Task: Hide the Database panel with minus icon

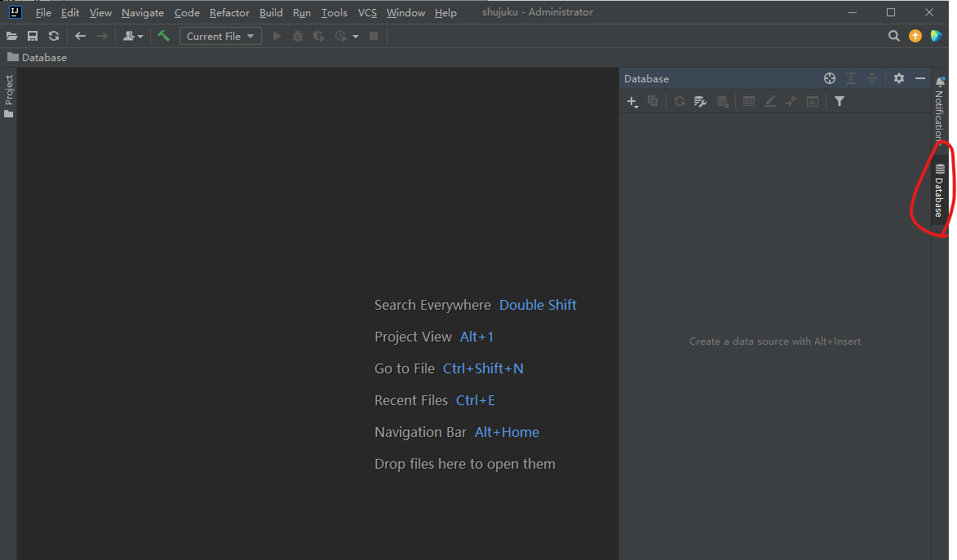Action: pyautogui.click(x=920, y=78)
